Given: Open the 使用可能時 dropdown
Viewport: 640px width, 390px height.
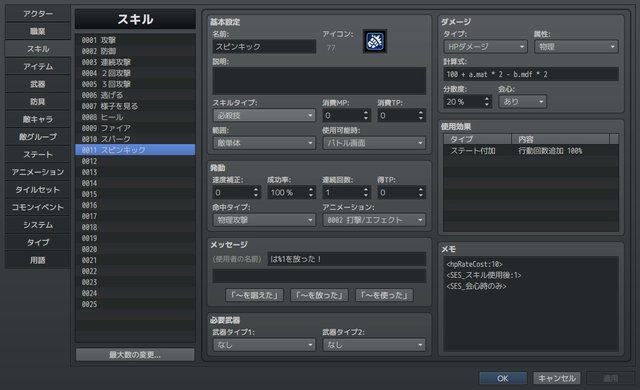Looking at the screenshot, I should (374, 143).
